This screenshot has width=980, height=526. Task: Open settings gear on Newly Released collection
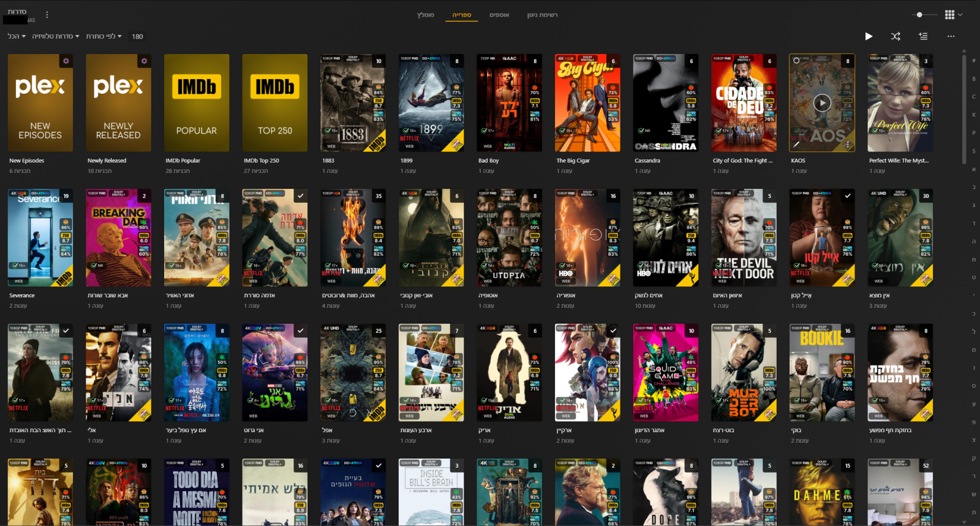144,61
